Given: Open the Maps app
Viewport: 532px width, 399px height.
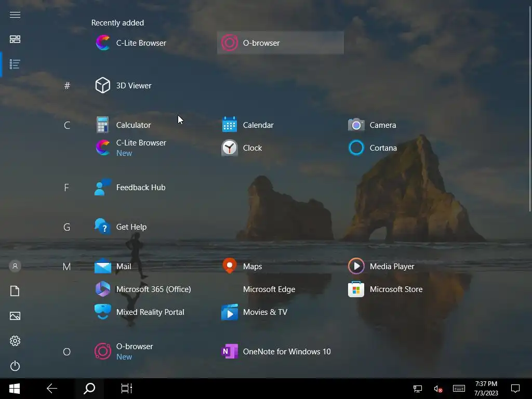Looking at the screenshot, I should coord(280,267).
